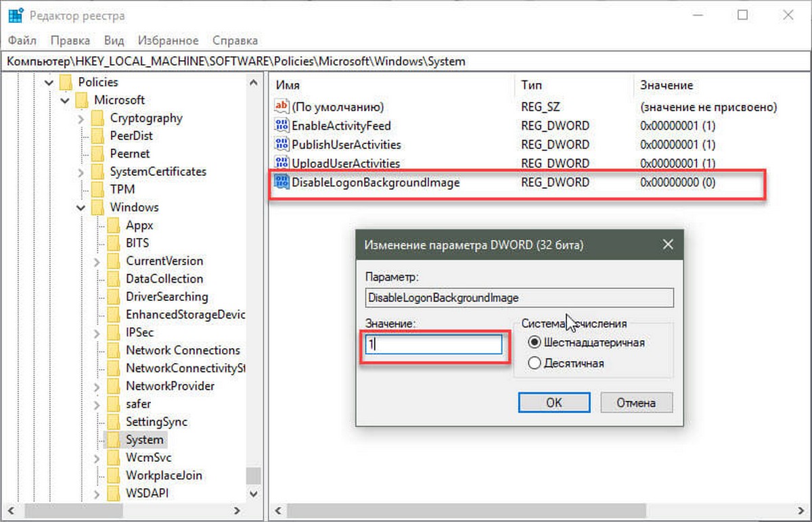Click the tree pane vertical scrollbar thumb
Screen dimensions: 812x522
click(x=253, y=476)
